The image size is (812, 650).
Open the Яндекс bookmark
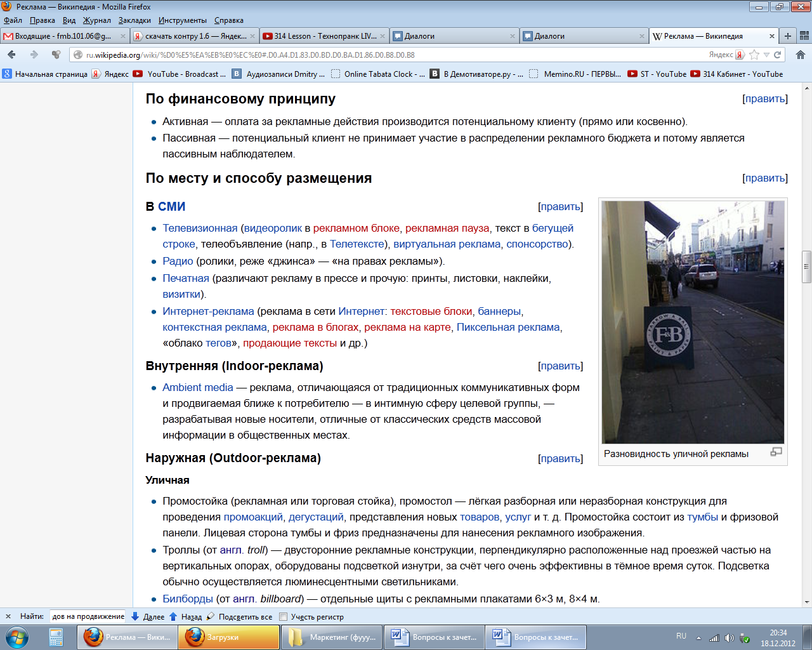tap(110, 74)
